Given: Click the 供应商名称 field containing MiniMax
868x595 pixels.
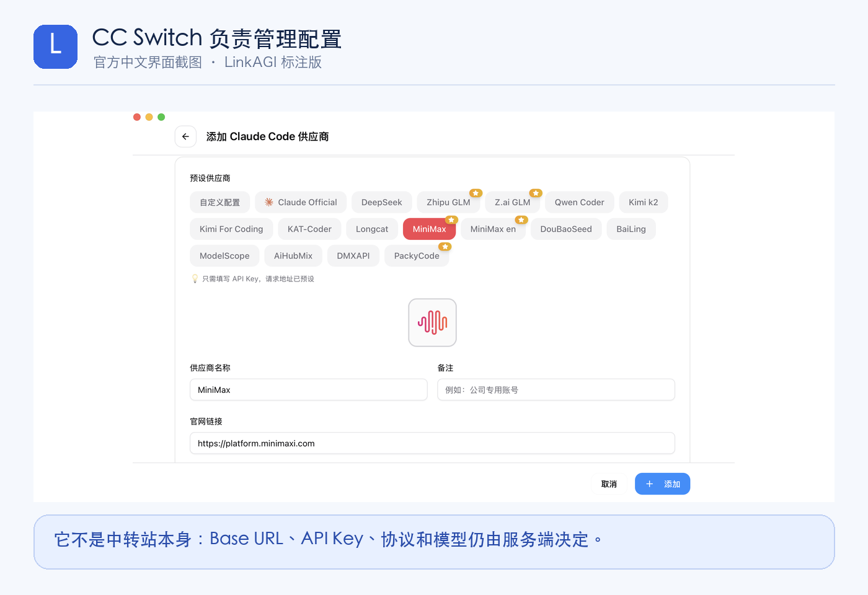Looking at the screenshot, I should [309, 390].
